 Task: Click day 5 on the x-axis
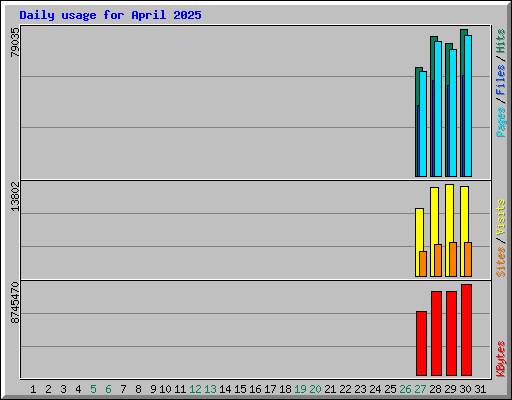tap(93, 389)
